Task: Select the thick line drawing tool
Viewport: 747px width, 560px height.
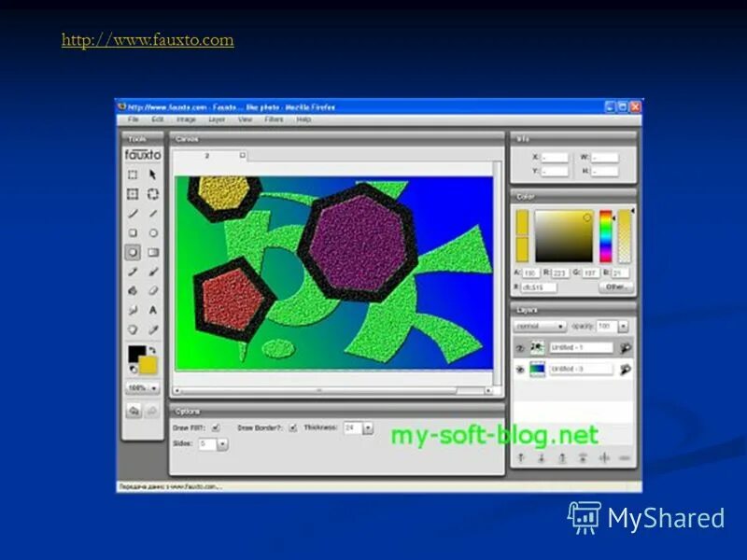Action: coord(133,214)
